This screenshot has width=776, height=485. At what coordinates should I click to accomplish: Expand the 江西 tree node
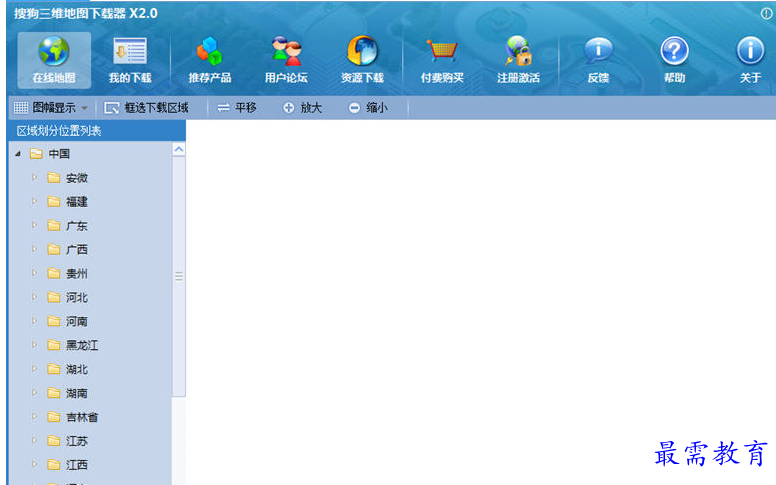(x=34, y=464)
